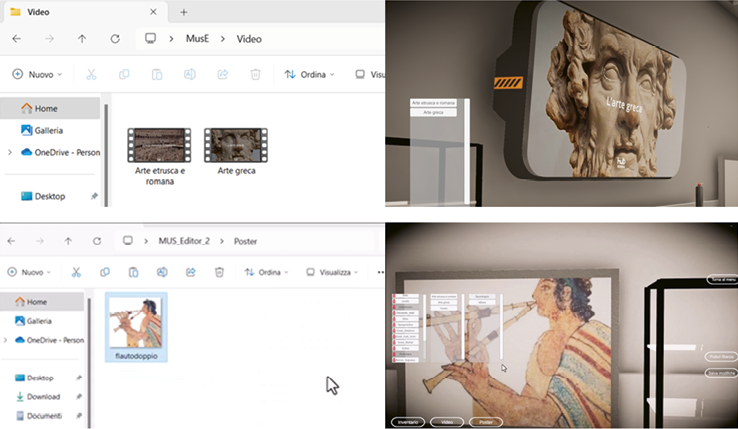
Task: Go back in the Poster Explorer window
Action: 11,241
